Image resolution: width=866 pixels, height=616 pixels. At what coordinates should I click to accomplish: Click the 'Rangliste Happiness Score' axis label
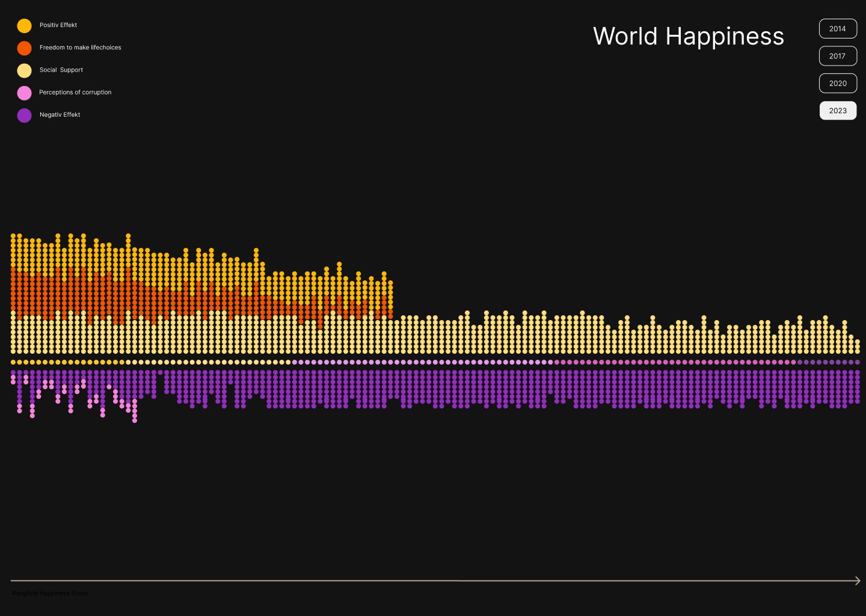[x=50, y=593]
